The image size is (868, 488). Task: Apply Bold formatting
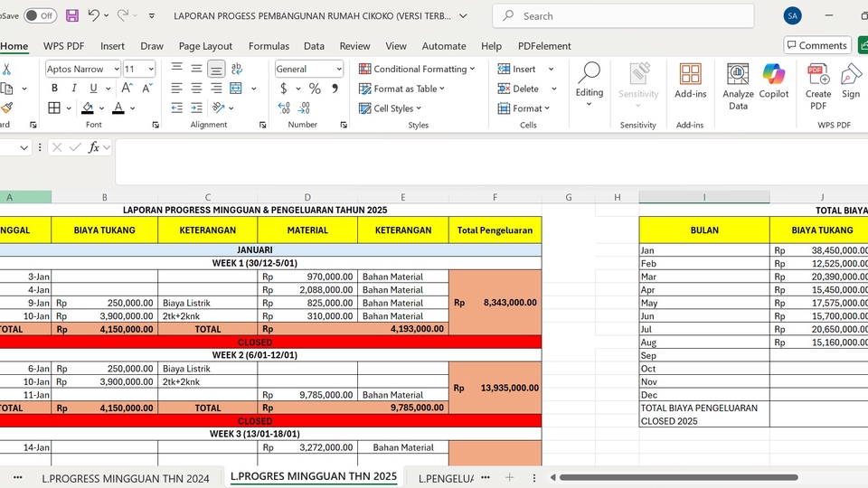(x=54, y=89)
